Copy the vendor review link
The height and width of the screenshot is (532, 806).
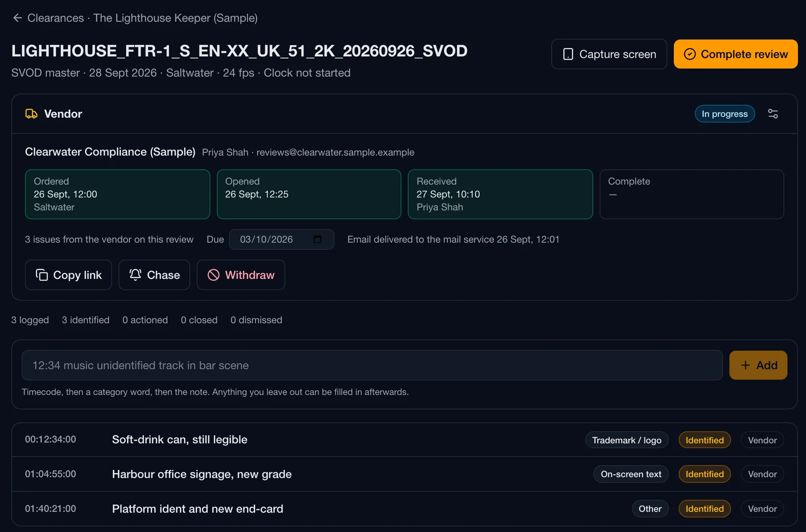click(x=69, y=275)
